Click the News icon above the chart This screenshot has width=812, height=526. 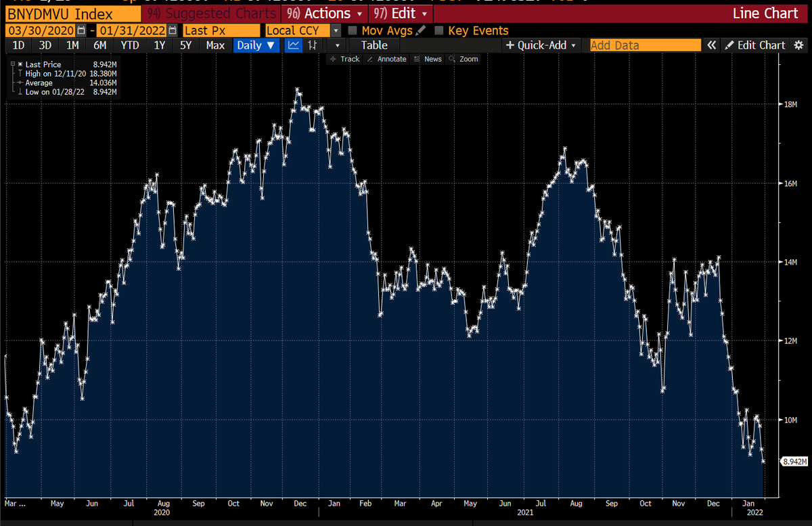point(427,59)
